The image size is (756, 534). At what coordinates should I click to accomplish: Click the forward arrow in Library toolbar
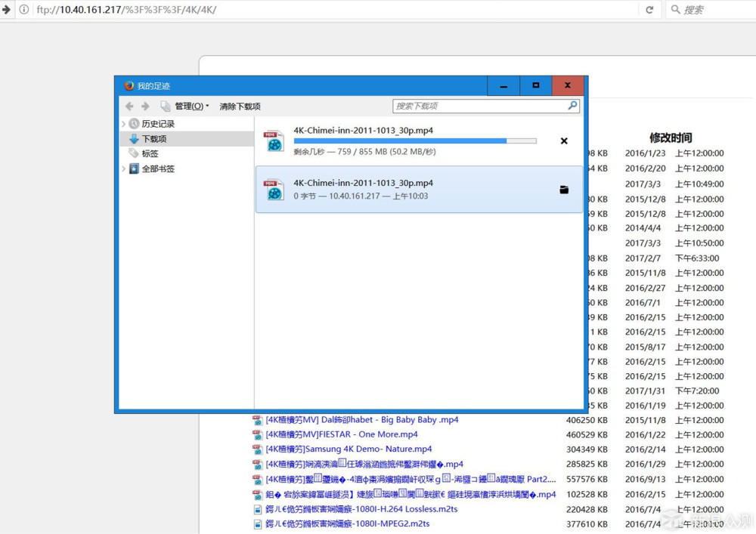145,106
